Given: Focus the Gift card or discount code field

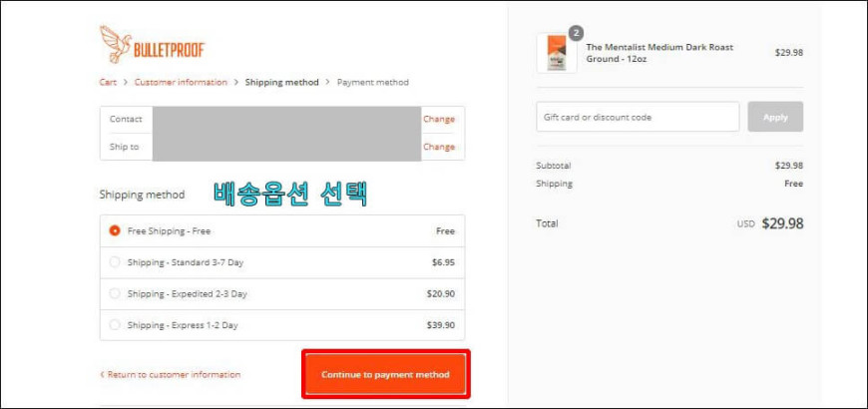Looking at the screenshot, I should 638,117.
